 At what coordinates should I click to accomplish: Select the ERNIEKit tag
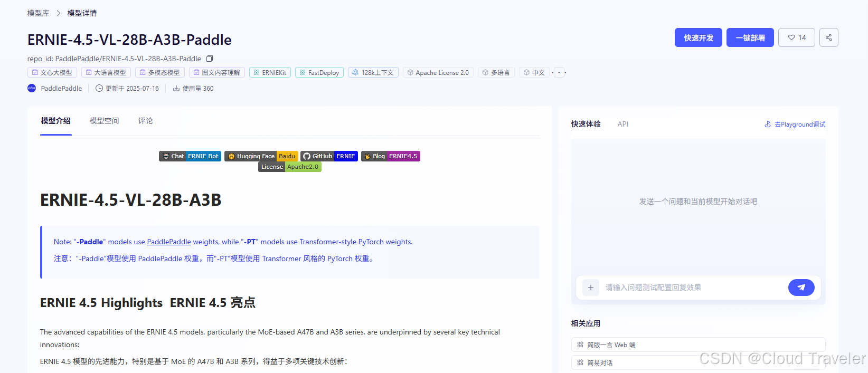pyautogui.click(x=270, y=72)
